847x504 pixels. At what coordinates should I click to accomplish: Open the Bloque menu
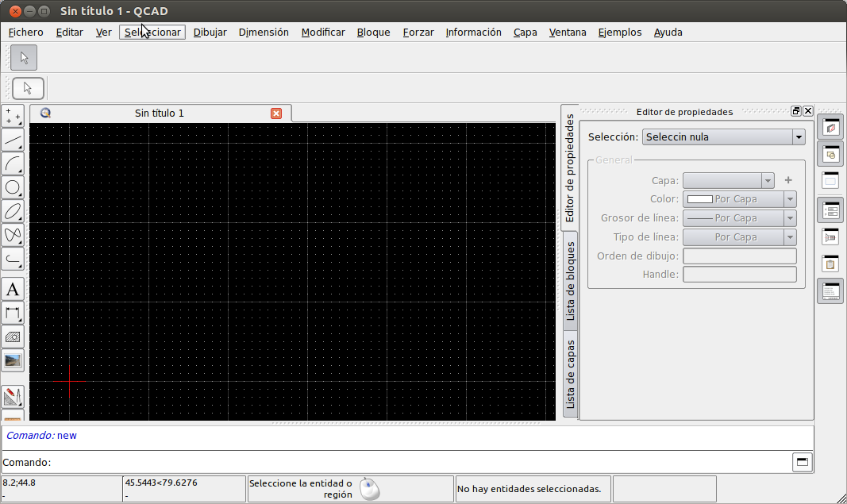coord(373,33)
